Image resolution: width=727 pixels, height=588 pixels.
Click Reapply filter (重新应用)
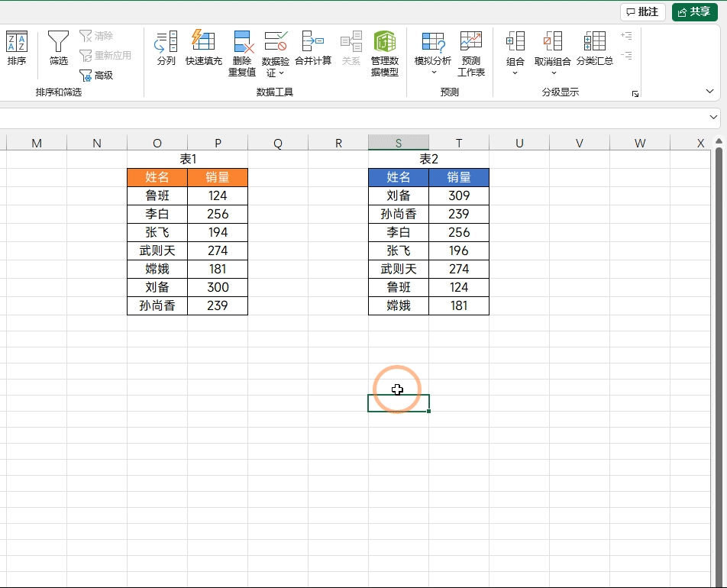105,56
